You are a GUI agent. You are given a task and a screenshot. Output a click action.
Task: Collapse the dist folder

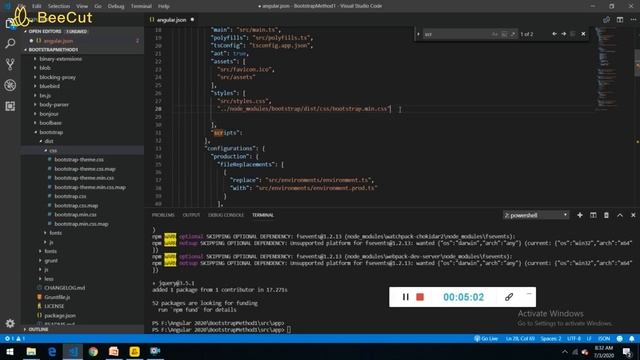pos(49,141)
